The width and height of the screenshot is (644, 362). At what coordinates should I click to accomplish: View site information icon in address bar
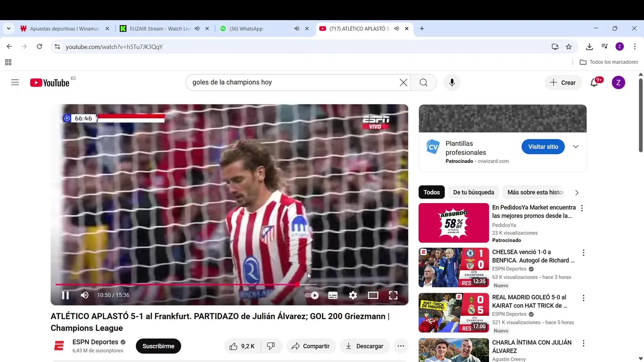point(57,47)
